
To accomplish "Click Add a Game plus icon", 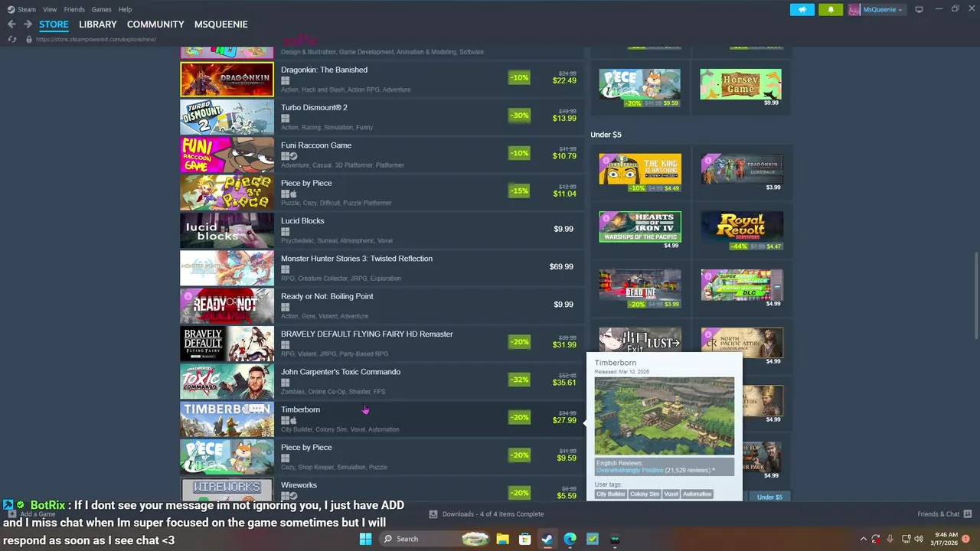I will click(12, 514).
